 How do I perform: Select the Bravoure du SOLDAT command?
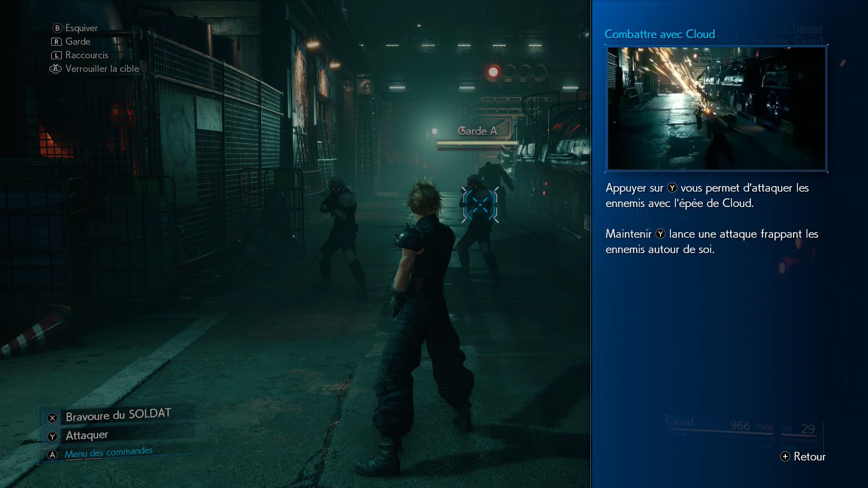click(x=118, y=415)
